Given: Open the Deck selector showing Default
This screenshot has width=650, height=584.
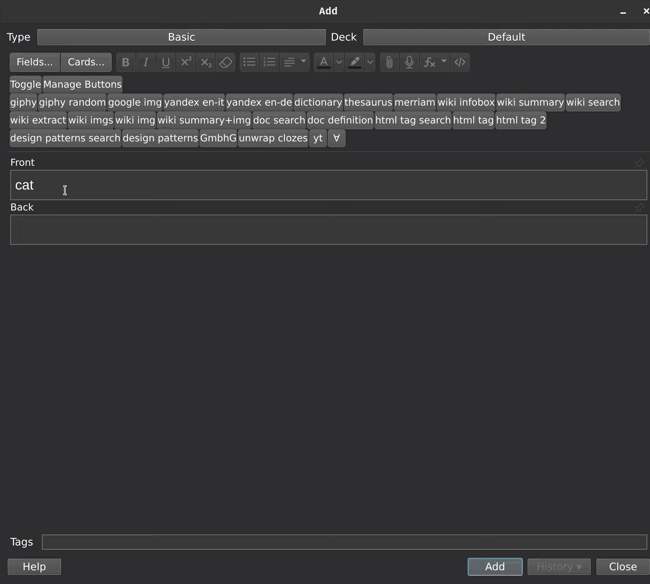Looking at the screenshot, I should pyautogui.click(x=506, y=37).
